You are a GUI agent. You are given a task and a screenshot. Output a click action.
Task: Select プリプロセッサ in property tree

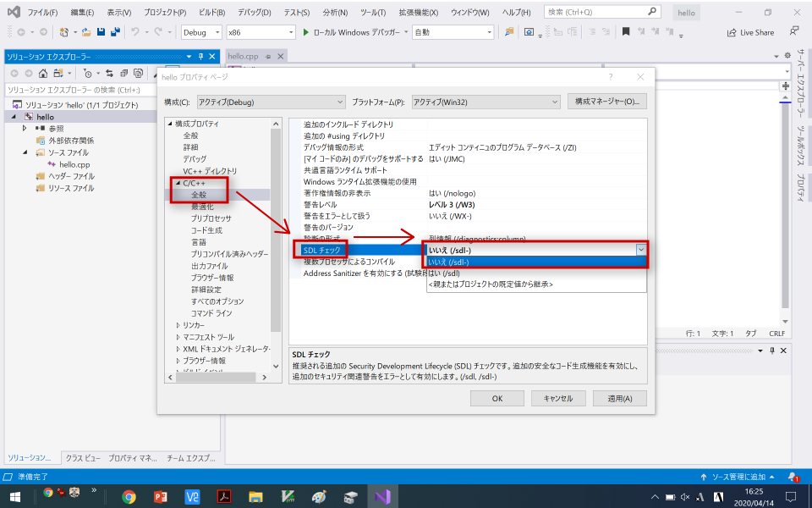[211, 218]
